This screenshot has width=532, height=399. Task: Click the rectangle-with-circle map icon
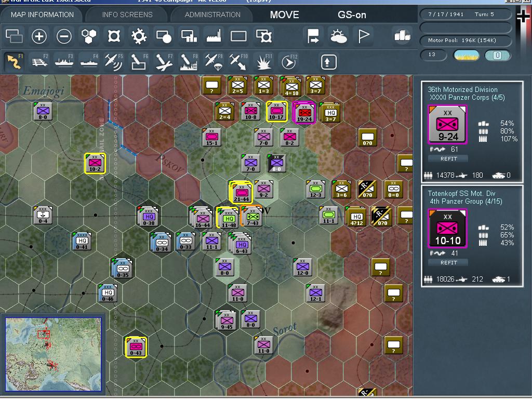tap(164, 36)
